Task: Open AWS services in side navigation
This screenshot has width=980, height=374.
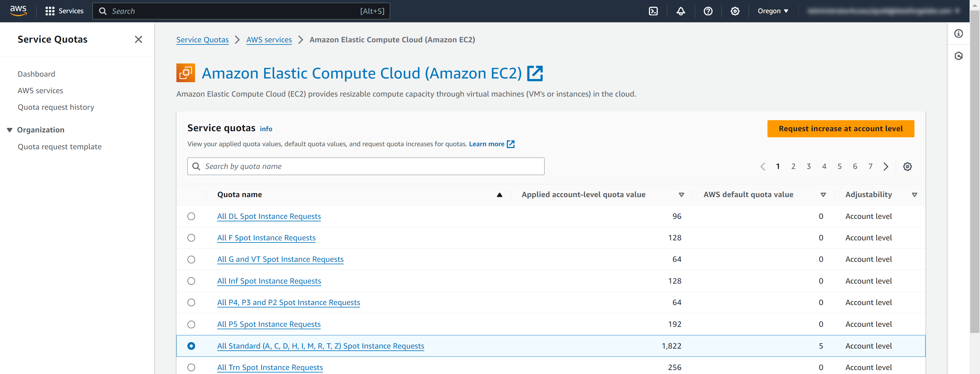Action: pos(40,91)
